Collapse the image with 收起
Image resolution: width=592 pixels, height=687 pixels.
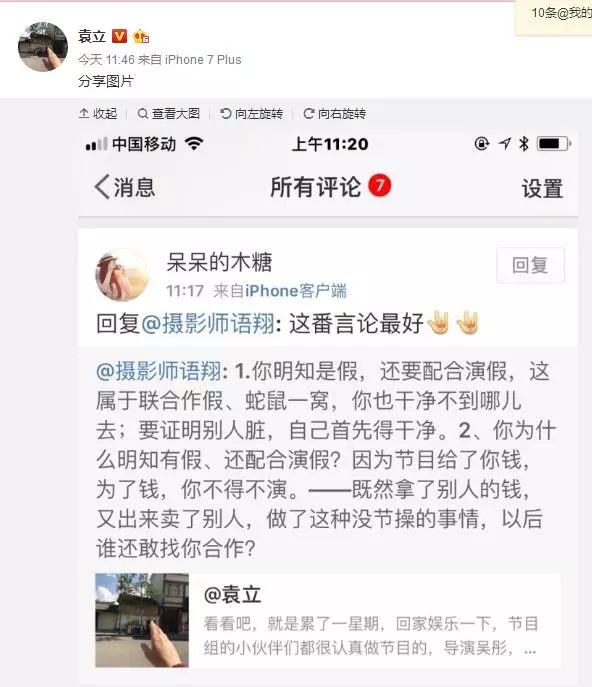pyautogui.click(x=98, y=114)
